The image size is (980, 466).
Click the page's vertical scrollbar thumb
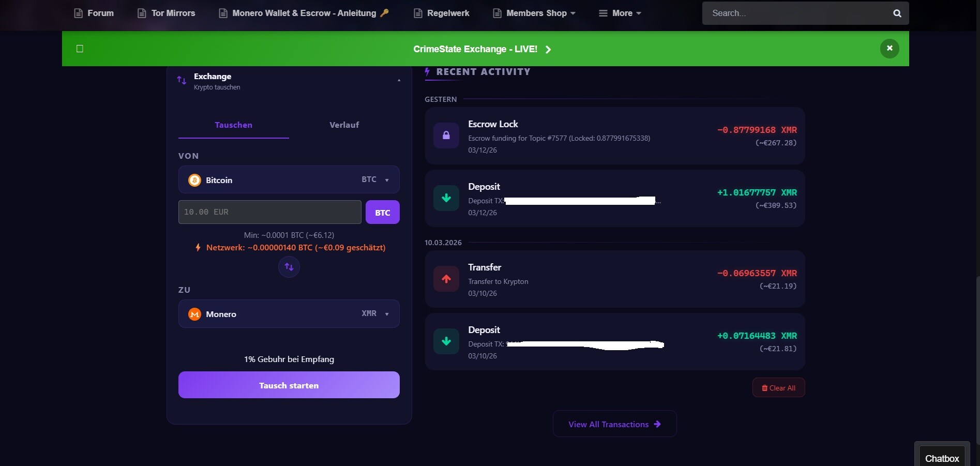(977, 359)
